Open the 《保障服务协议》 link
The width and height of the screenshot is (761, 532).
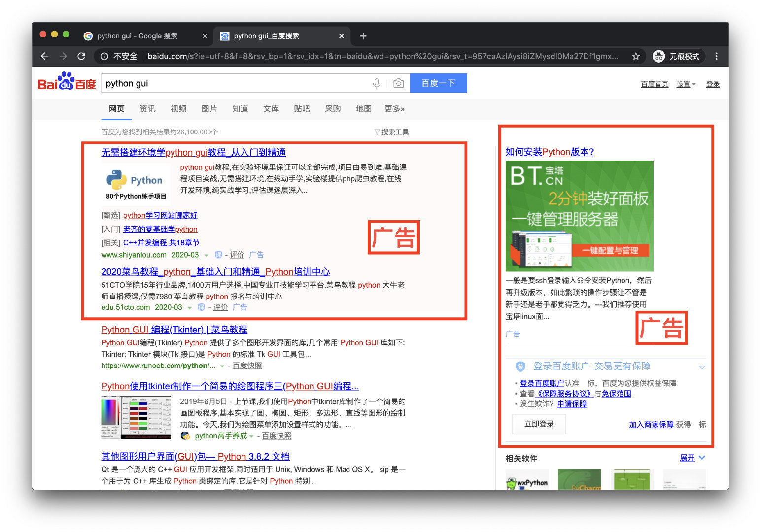click(x=564, y=394)
